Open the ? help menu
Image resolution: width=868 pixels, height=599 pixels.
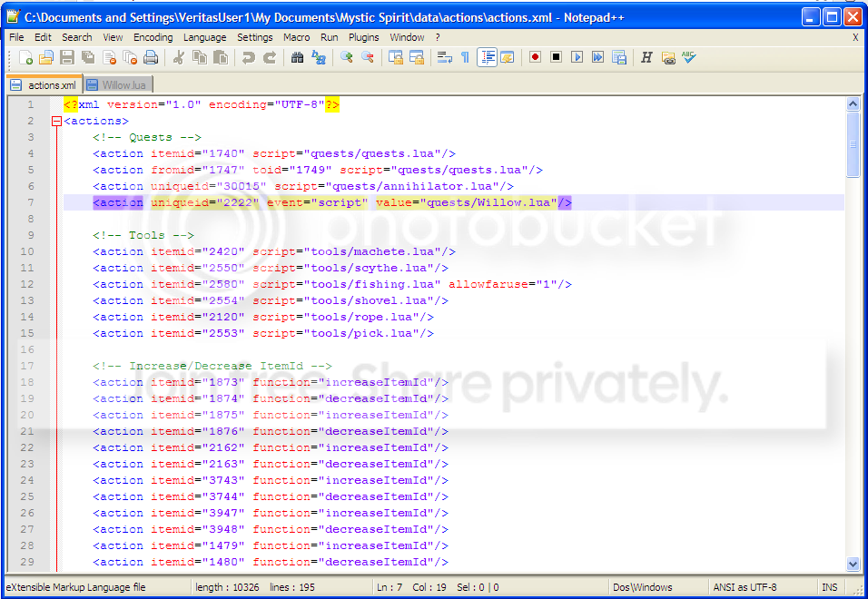438,37
